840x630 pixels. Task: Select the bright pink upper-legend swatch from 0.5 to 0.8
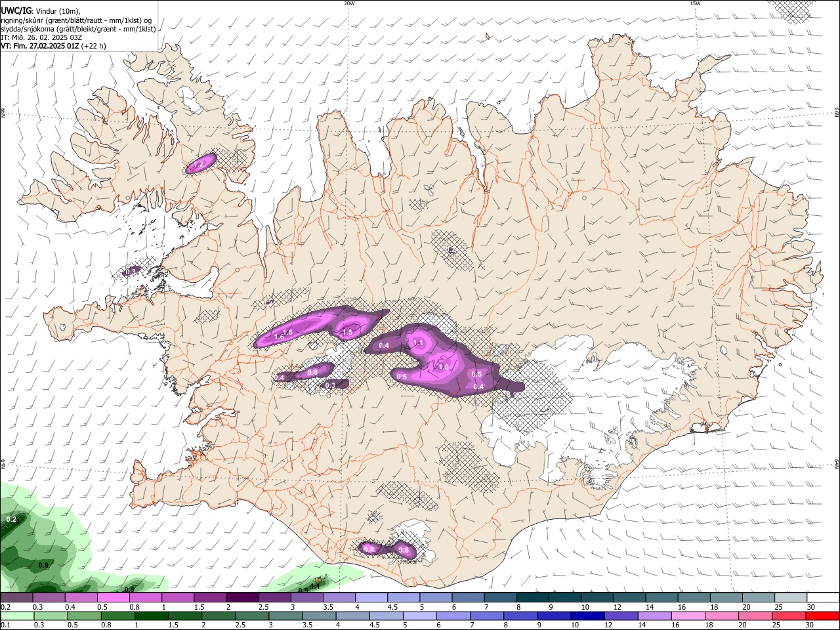(x=113, y=598)
